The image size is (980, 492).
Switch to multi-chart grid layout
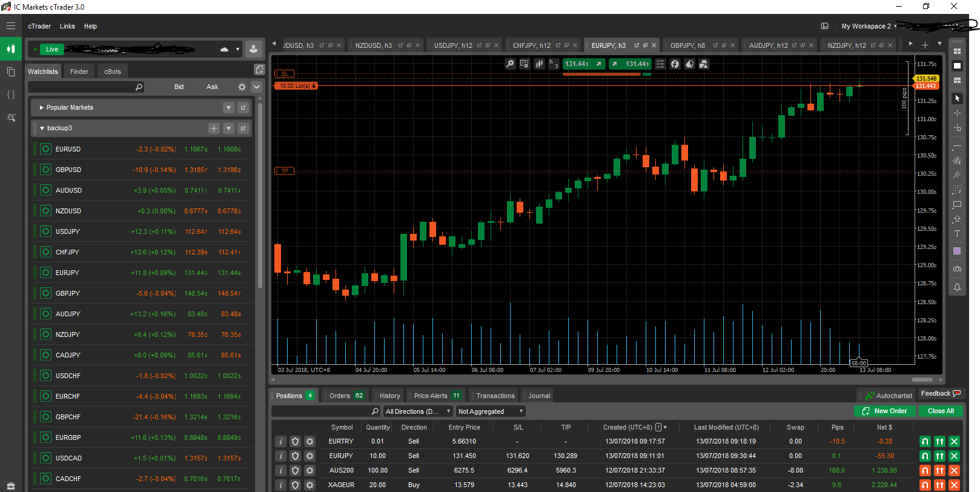pyautogui.click(x=957, y=51)
